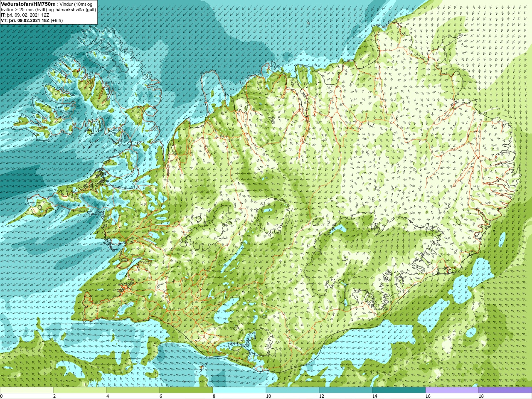Select the dark teal 14–16 m/s legend swatch
Screen dimensions: 532x399
tap(399, 390)
